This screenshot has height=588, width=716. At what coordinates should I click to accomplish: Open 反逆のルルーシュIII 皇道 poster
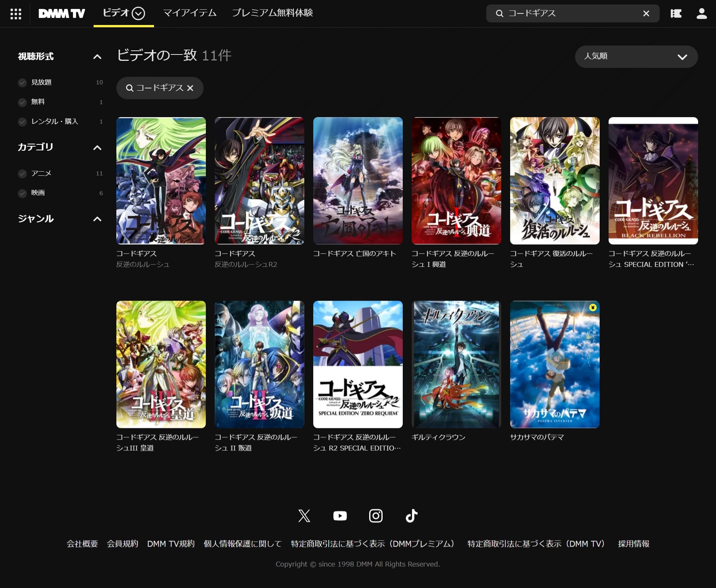(x=161, y=365)
